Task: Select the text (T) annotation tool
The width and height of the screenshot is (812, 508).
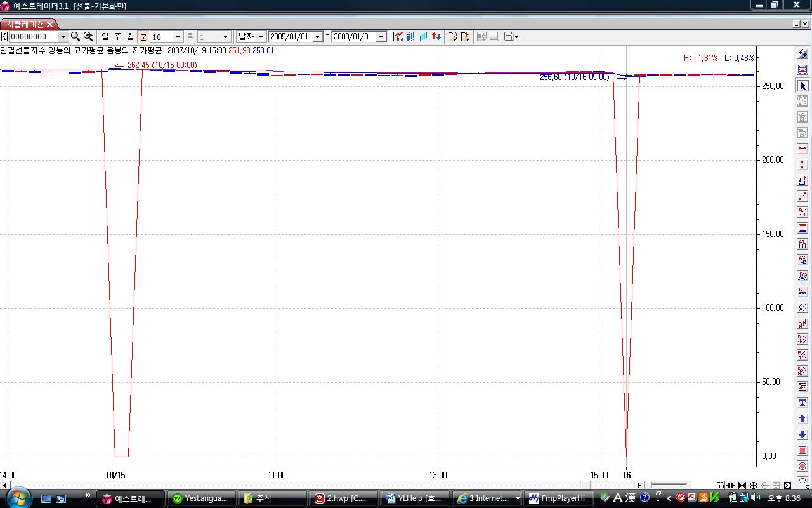Action: pos(802,403)
